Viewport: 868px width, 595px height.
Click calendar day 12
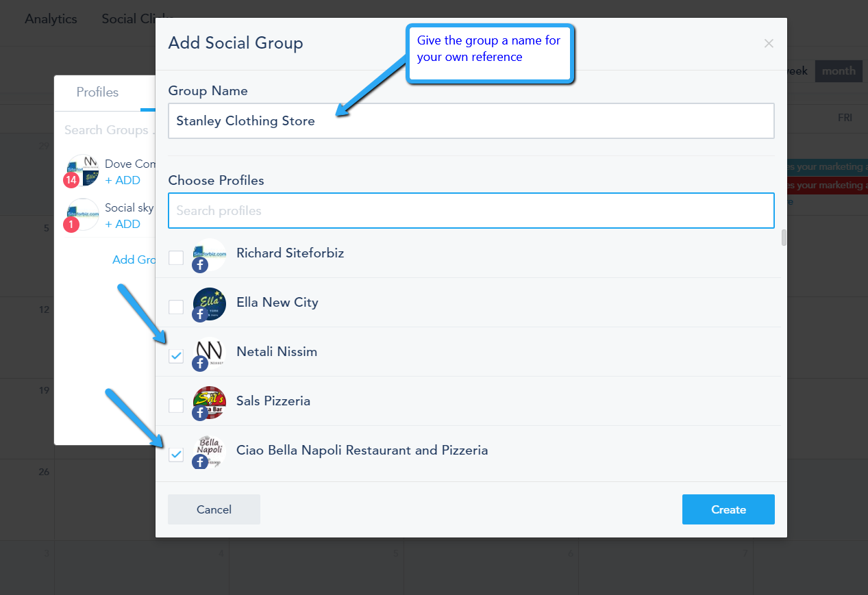coord(44,309)
